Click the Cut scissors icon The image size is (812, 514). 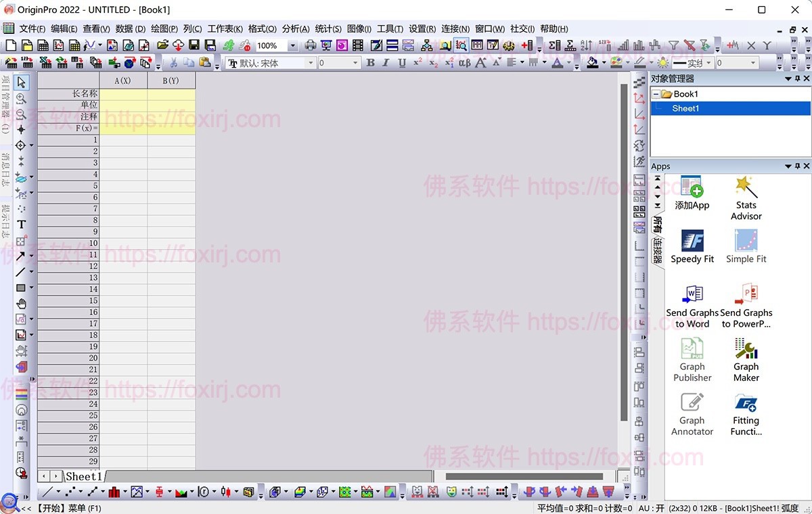[173, 63]
